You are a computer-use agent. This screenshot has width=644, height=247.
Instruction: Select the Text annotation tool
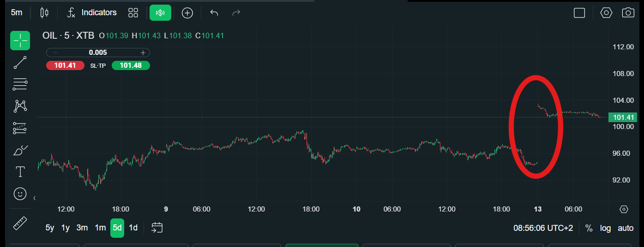pyautogui.click(x=20, y=172)
